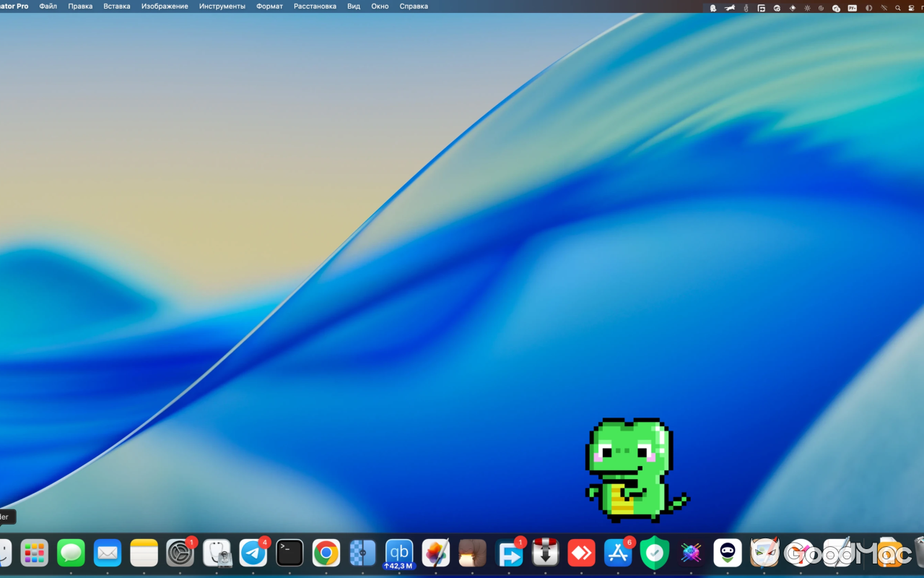
Task: Open Telegram from the dock
Action: pos(253,553)
